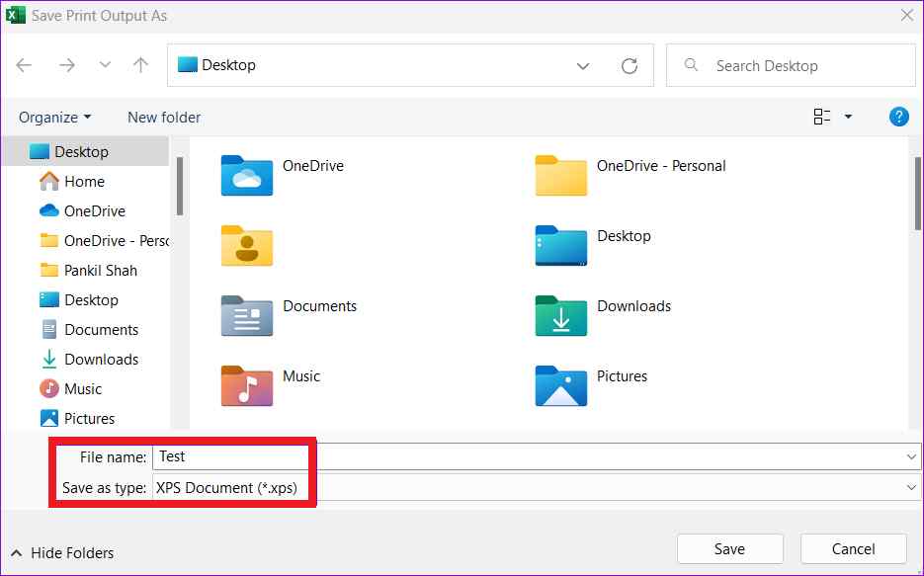
Task: Click the change view layout icon
Action: coord(821,117)
